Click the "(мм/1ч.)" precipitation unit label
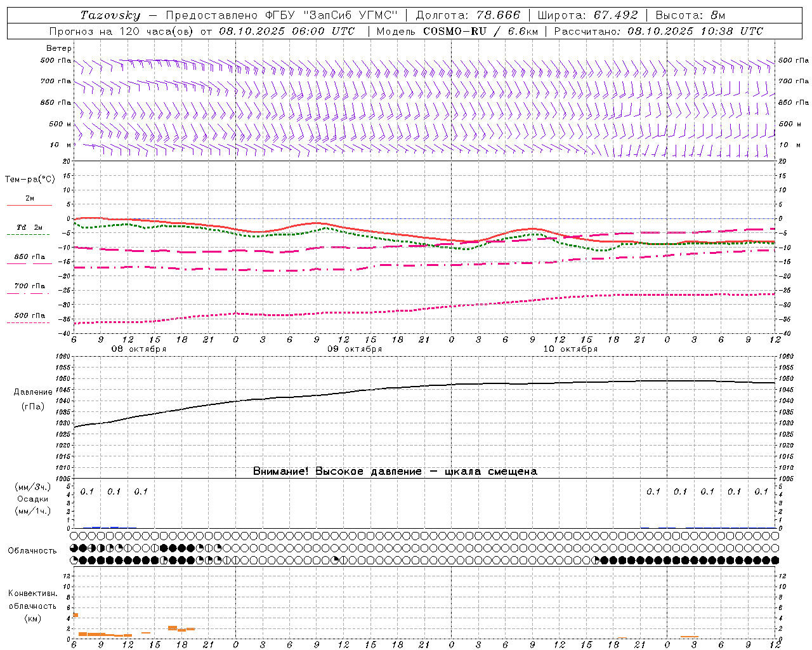The image size is (812, 650). (x=32, y=511)
